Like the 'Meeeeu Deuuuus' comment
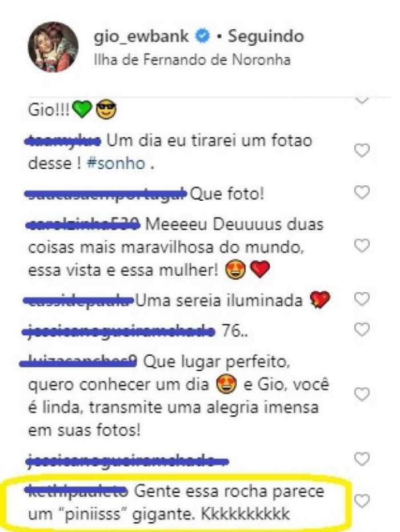This screenshot has height=532, width=400. [x=362, y=245]
